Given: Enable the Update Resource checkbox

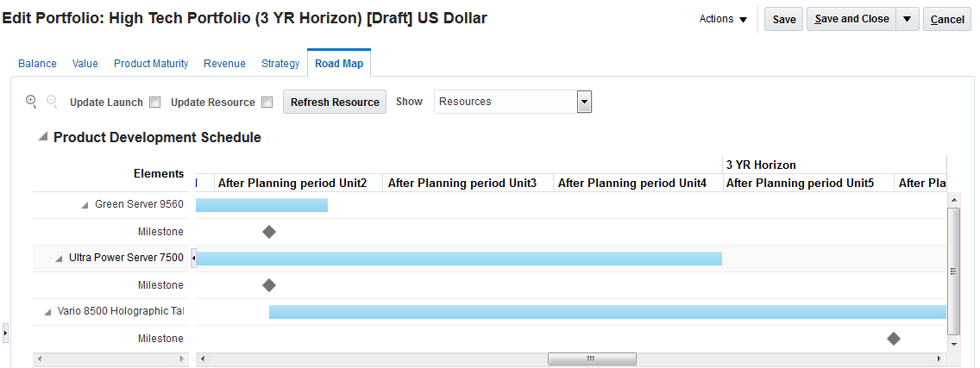Looking at the screenshot, I should pyautogui.click(x=267, y=102).
